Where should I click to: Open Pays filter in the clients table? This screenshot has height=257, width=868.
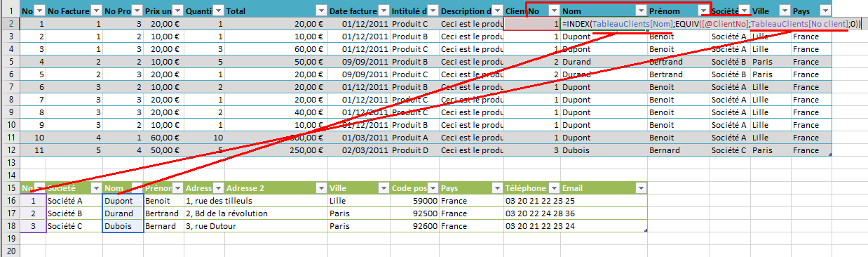[x=497, y=188]
